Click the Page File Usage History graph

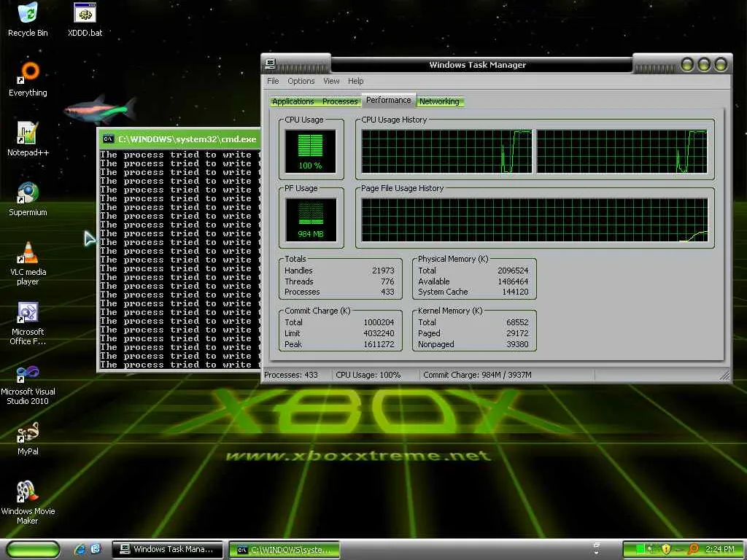[x=535, y=220]
